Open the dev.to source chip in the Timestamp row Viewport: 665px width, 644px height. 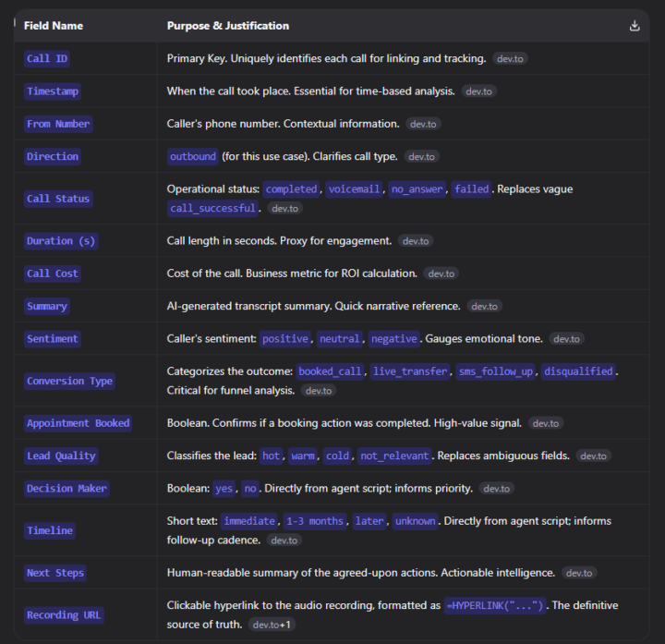479,91
